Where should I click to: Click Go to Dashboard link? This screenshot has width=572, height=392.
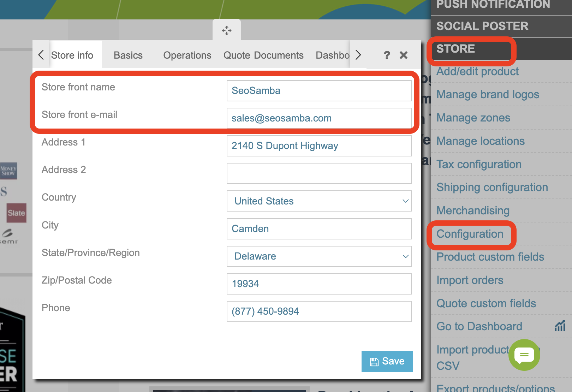click(x=479, y=326)
